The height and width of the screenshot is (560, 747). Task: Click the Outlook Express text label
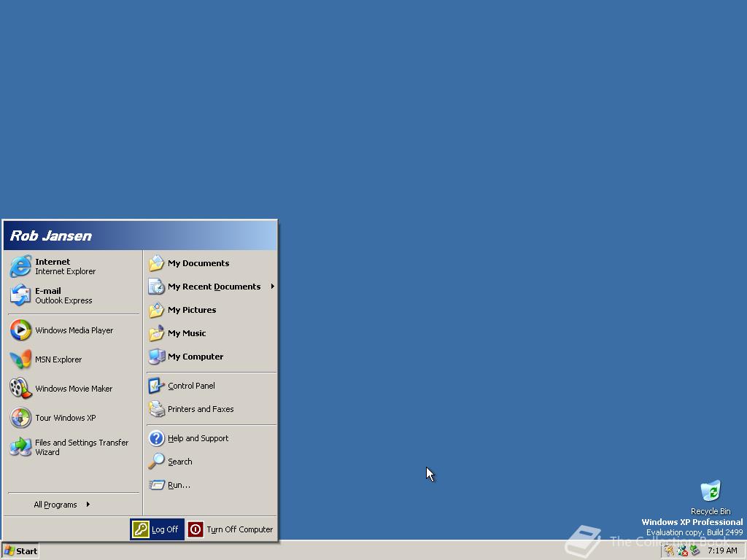(x=63, y=300)
